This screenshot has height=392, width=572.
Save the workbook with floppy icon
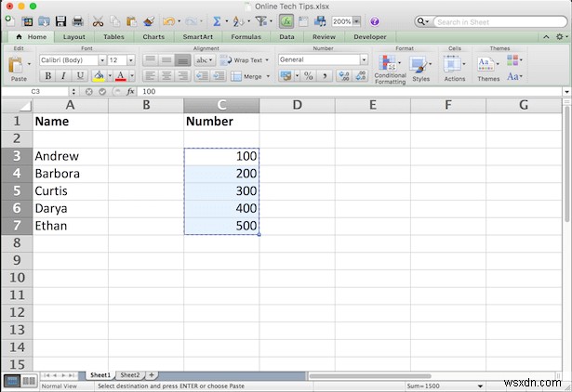[60, 21]
